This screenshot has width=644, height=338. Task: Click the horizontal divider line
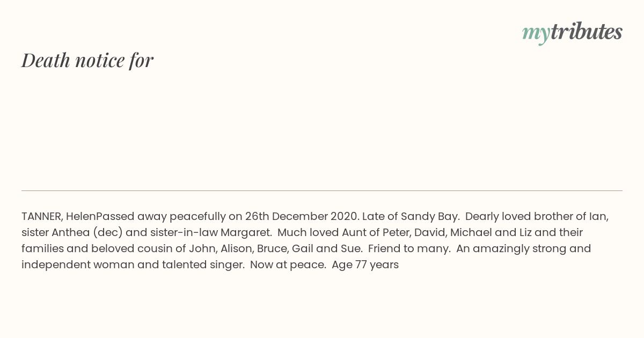(x=322, y=190)
